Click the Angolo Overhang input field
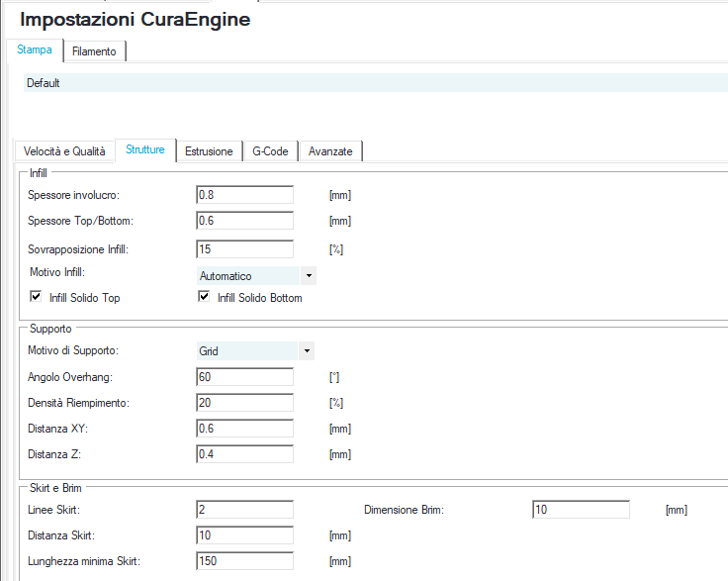 [x=244, y=377]
